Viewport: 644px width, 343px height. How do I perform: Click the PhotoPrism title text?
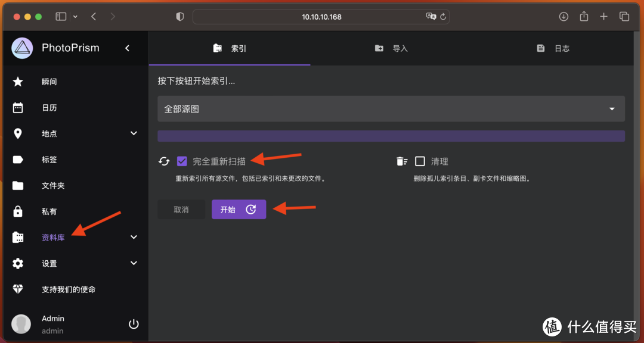pyautogui.click(x=70, y=48)
